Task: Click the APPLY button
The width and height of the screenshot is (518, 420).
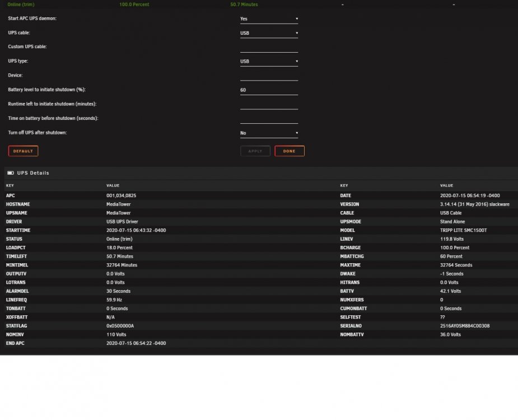Action: click(255, 151)
